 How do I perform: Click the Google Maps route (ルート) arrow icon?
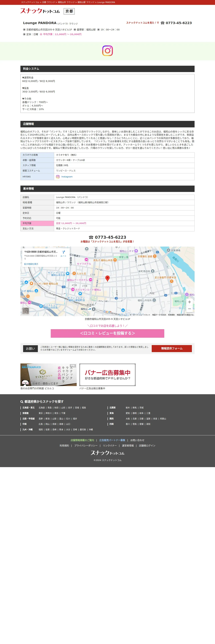pos(63,252)
